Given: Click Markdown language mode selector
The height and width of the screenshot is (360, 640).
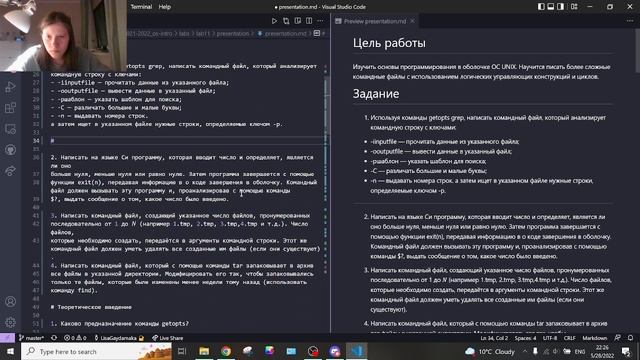Looking at the screenshot, I should point(594,338).
